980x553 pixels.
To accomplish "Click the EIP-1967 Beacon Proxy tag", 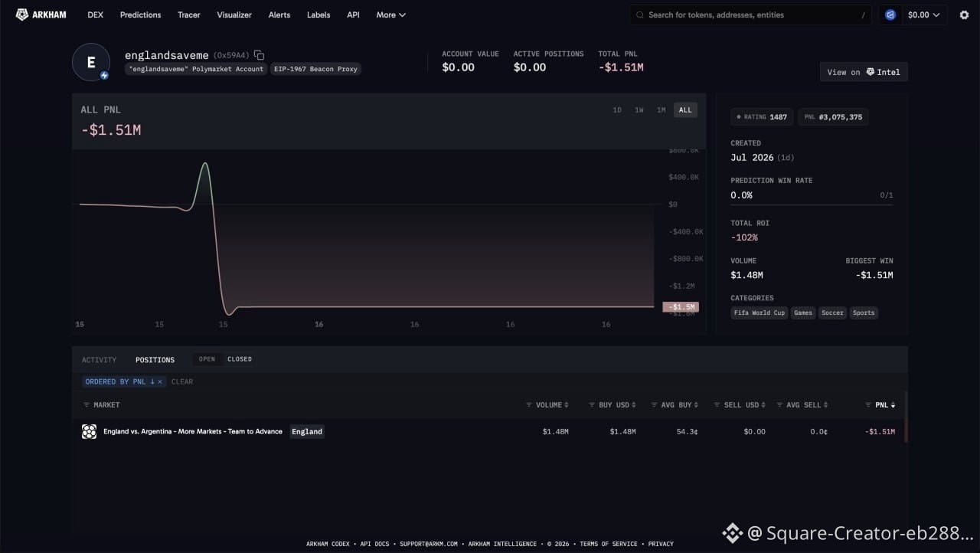I will pos(315,69).
